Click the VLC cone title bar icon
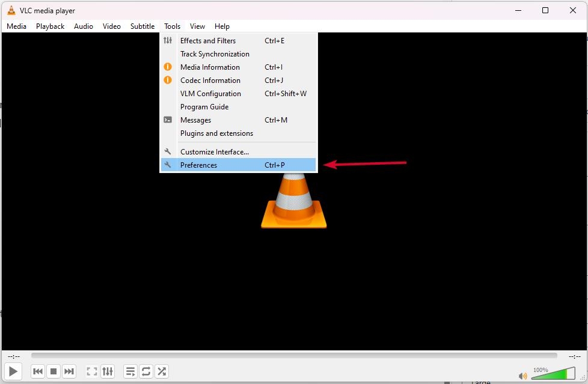Screen dimensions: 588x384 11,10
